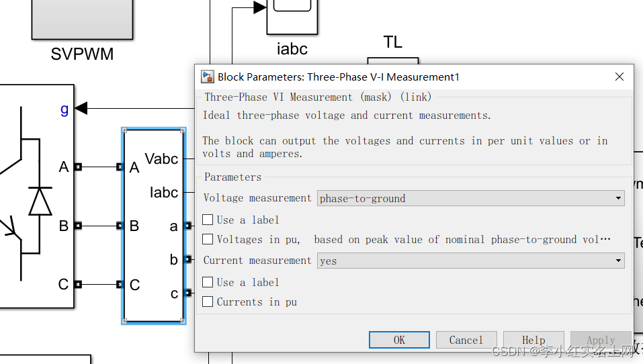Click the Vabc output port label
Image resolution: width=643 pixels, height=364 pixels.
[x=161, y=159]
